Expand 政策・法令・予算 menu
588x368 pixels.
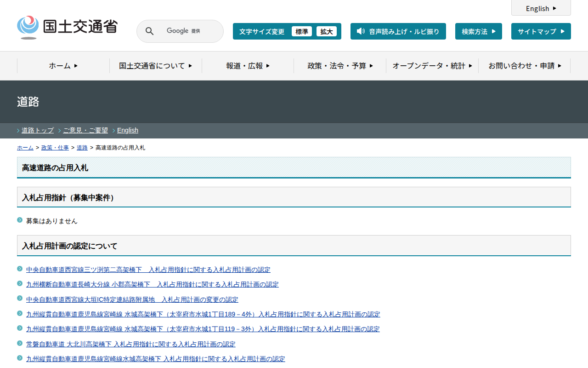pyautogui.click(x=340, y=66)
